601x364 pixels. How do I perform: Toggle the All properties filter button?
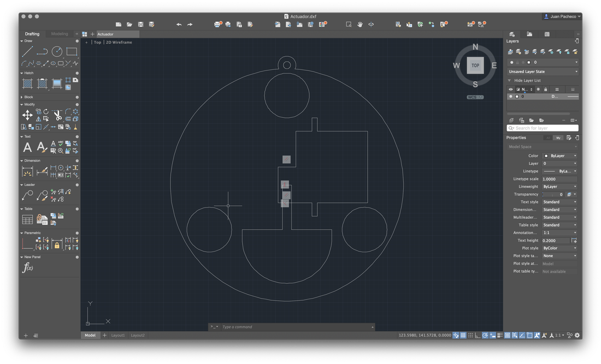click(x=548, y=138)
